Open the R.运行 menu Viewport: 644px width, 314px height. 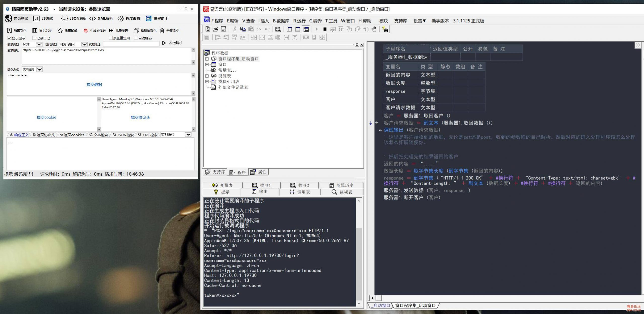299,21
